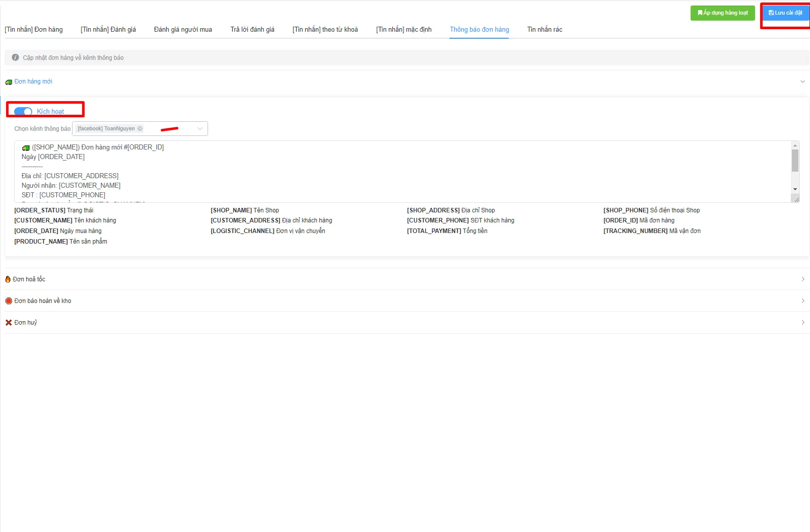Open the Chọn kênh thông báo dropdown

tap(140, 129)
